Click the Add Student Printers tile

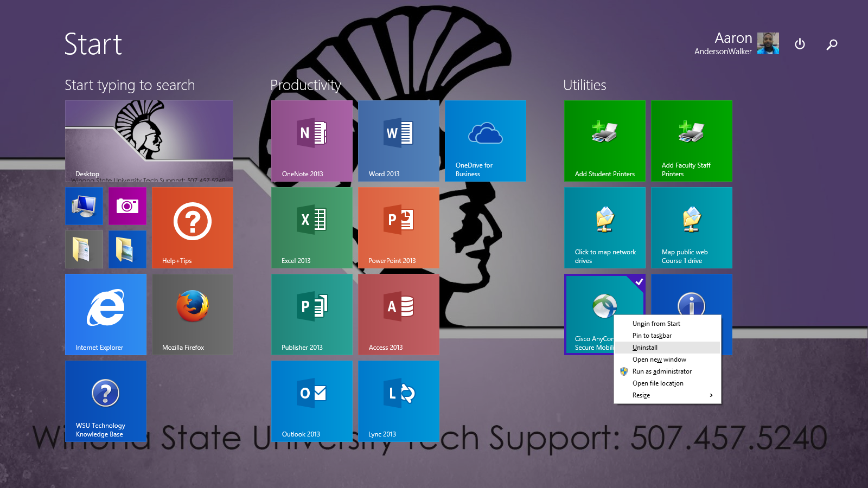pos(605,141)
